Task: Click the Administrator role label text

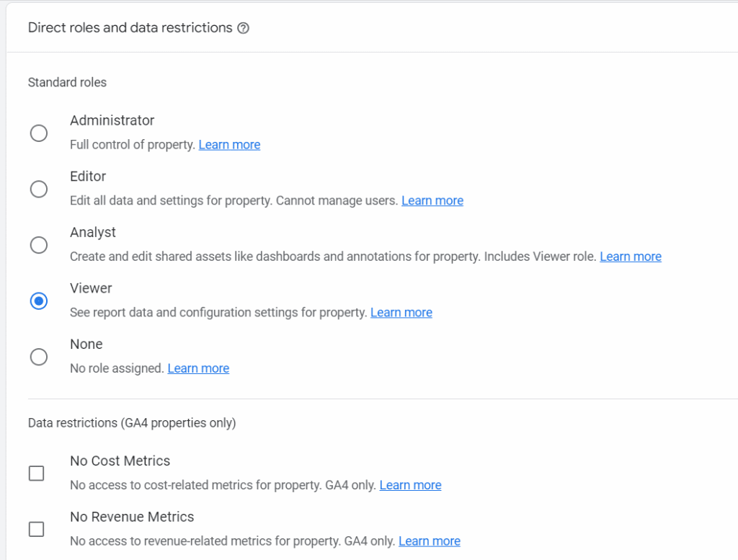Action: click(112, 120)
